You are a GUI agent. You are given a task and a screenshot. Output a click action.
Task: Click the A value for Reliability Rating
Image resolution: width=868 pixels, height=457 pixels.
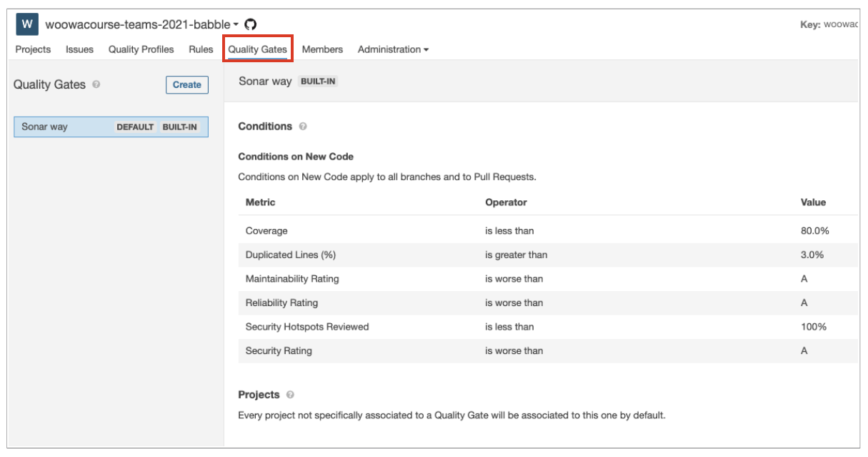coord(804,303)
